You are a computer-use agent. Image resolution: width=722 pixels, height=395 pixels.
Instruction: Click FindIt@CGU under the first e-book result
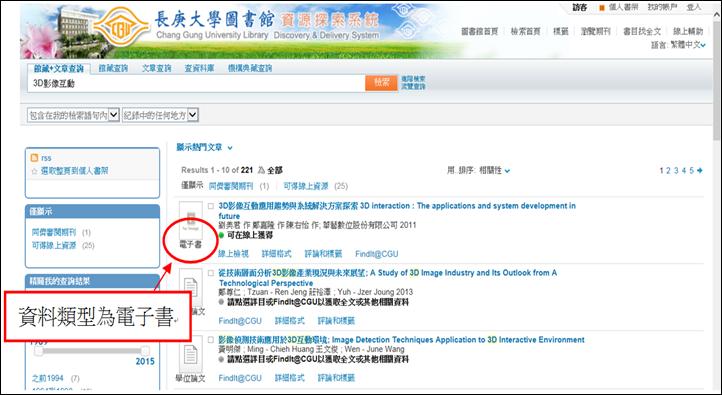pos(377,254)
